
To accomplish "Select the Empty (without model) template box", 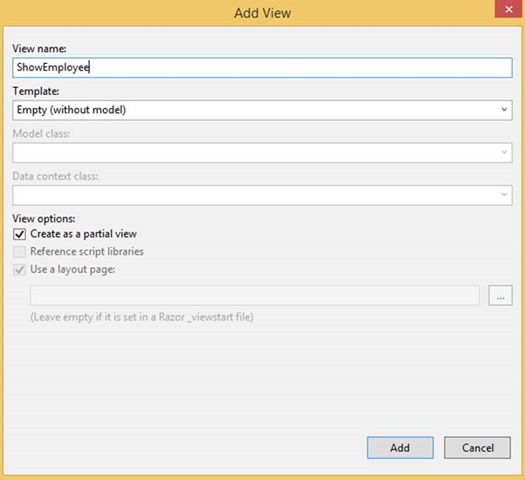I will pos(262,110).
